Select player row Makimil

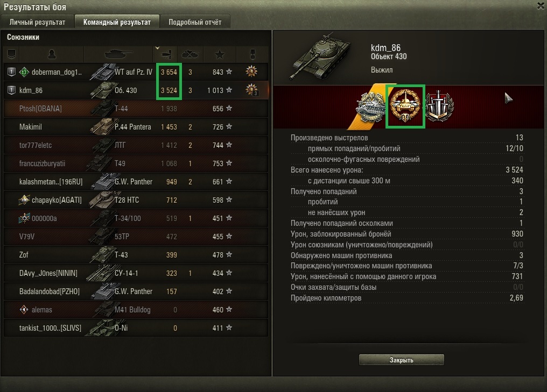click(x=136, y=127)
